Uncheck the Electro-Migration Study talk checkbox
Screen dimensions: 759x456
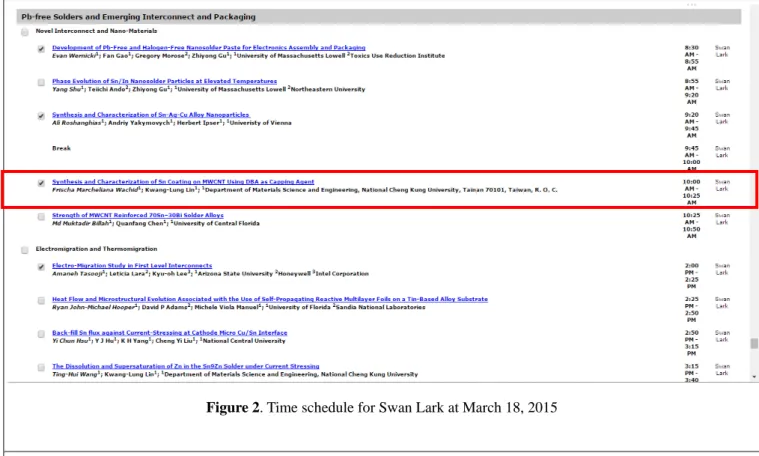pyautogui.click(x=41, y=267)
